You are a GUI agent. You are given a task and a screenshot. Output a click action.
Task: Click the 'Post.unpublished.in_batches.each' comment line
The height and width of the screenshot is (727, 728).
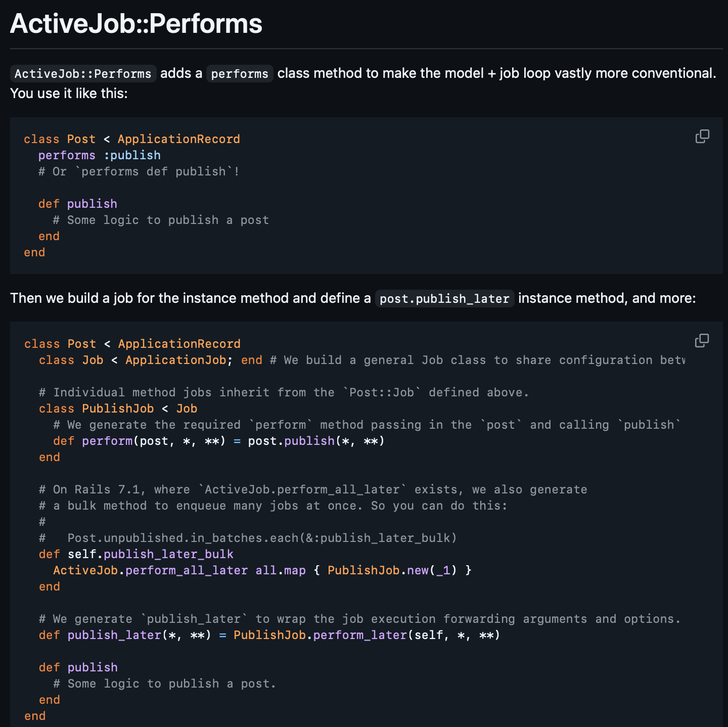click(x=262, y=538)
